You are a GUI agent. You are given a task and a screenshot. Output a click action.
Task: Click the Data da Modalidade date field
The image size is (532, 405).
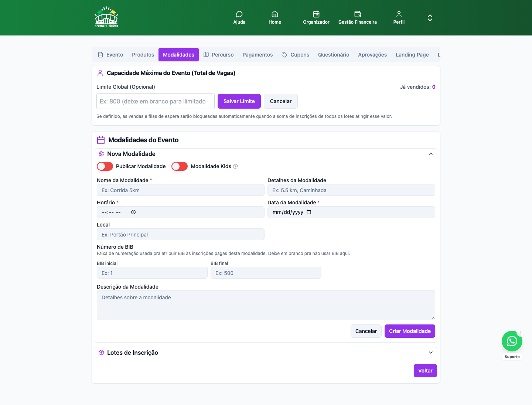351,212
